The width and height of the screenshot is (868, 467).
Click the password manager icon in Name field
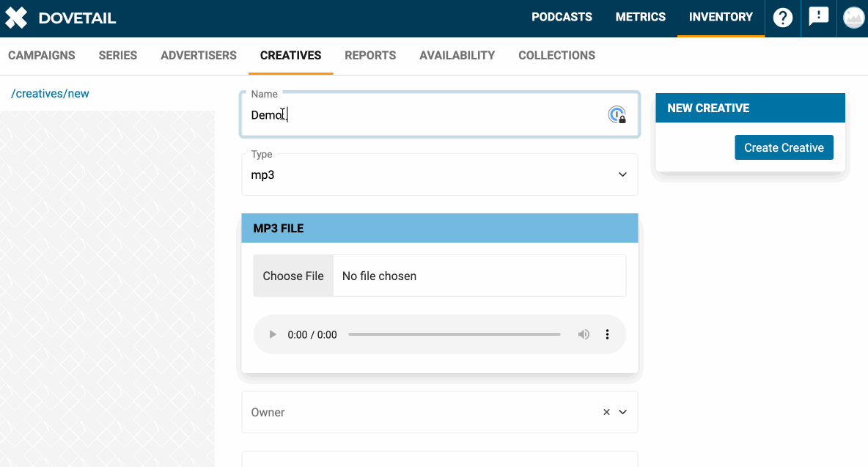tap(617, 115)
